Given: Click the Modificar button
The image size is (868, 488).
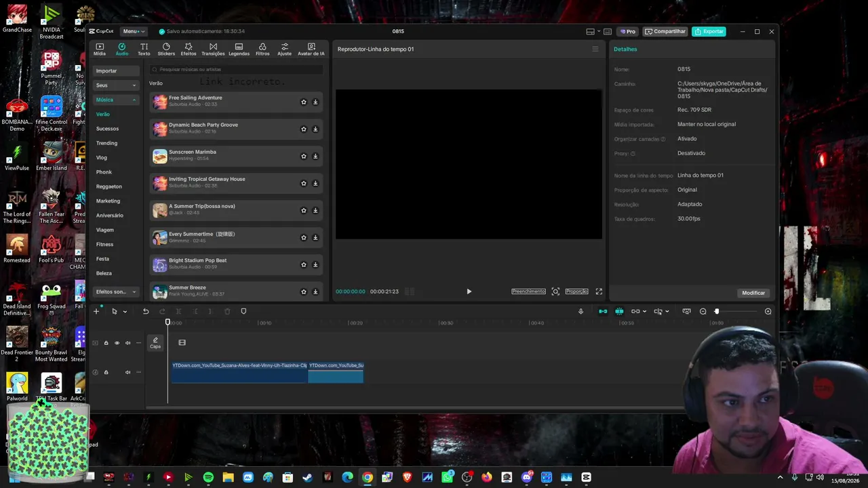Looking at the screenshot, I should [x=753, y=293].
